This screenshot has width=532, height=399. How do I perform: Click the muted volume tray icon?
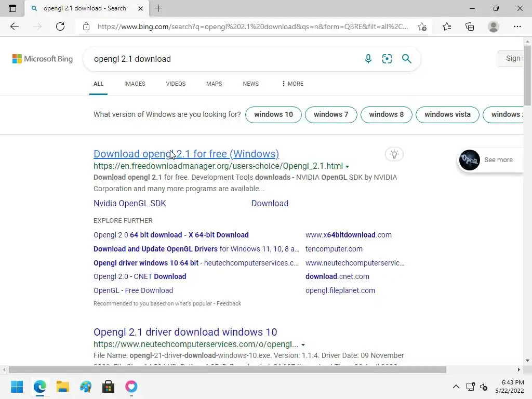tap(484, 387)
